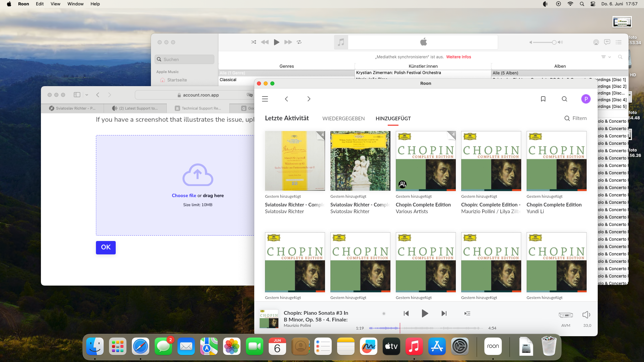The height and width of the screenshot is (362, 644).
Task: Open the Roon hamburger menu
Action: tap(265, 99)
